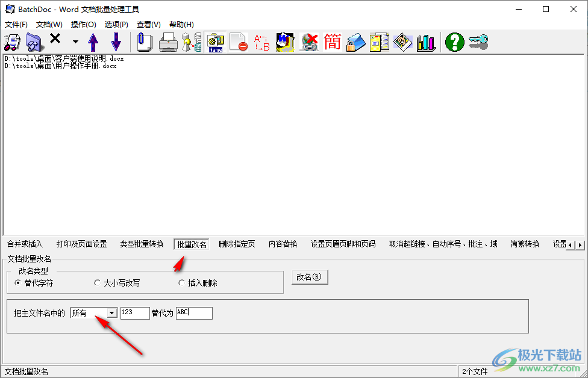Select the 批量改名 tab
Image resolution: width=588 pixels, height=378 pixels.
pos(192,244)
